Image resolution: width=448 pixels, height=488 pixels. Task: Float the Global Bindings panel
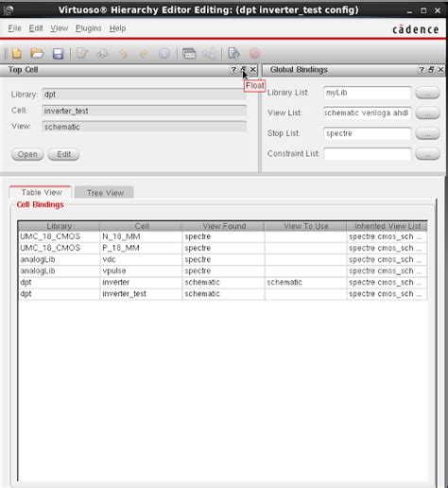[431, 70]
